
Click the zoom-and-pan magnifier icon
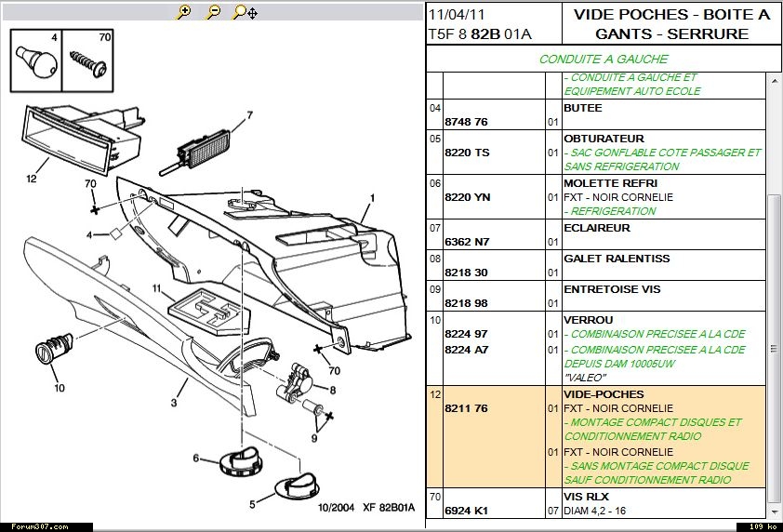(x=245, y=12)
